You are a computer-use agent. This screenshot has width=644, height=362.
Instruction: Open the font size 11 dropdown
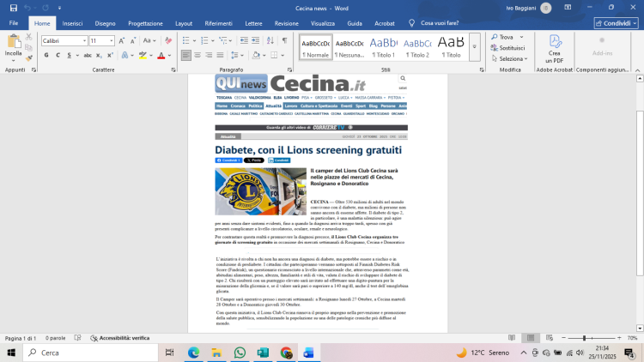pos(112,40)
